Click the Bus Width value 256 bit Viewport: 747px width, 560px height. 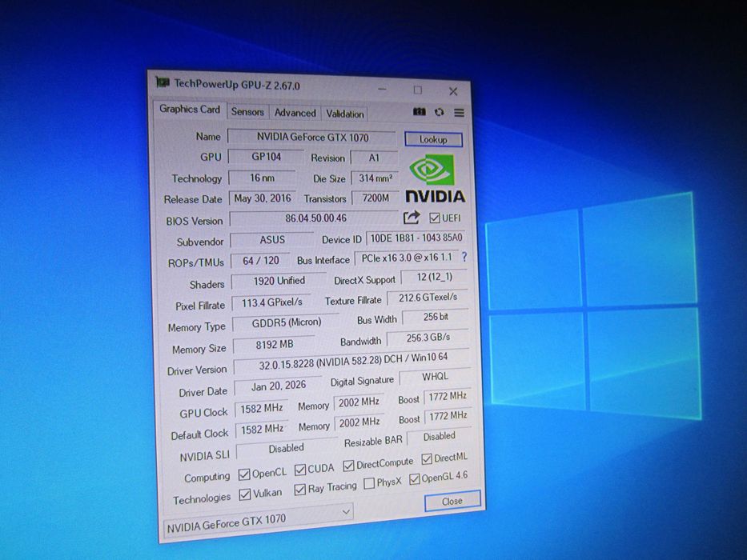pyautogui.click(x=436, y=317)
